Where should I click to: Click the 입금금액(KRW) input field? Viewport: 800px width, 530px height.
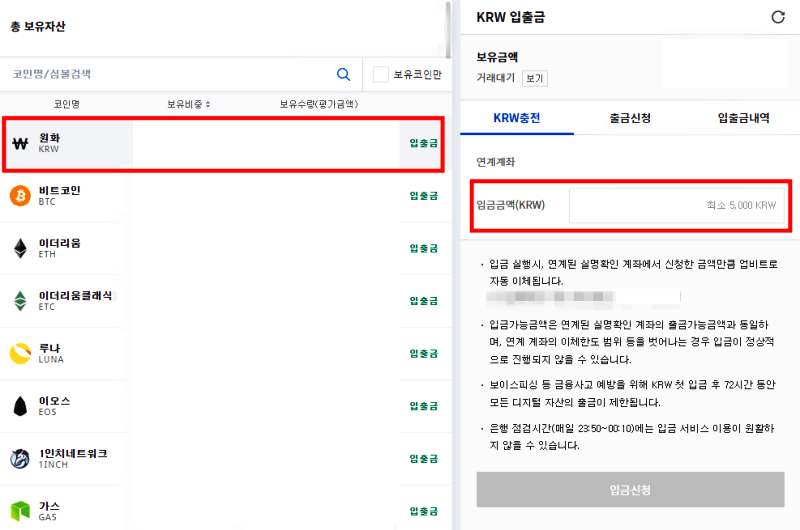[677, 205]
